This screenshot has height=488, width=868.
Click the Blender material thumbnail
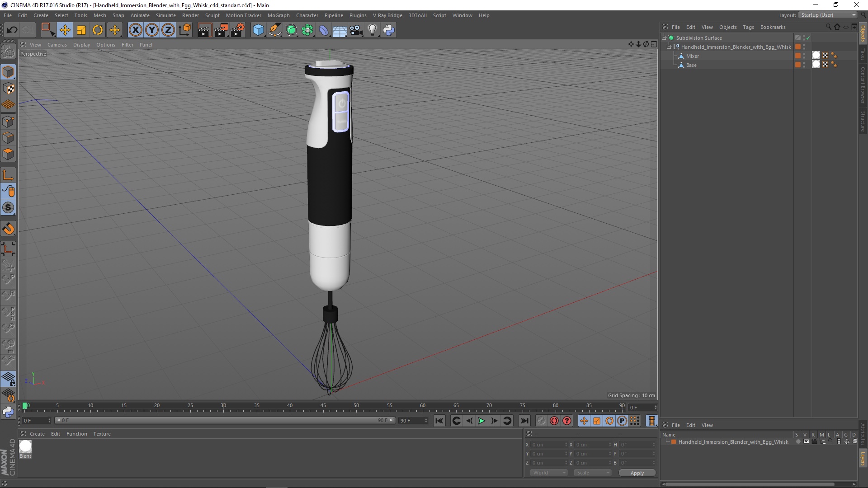tap(25, 446)
